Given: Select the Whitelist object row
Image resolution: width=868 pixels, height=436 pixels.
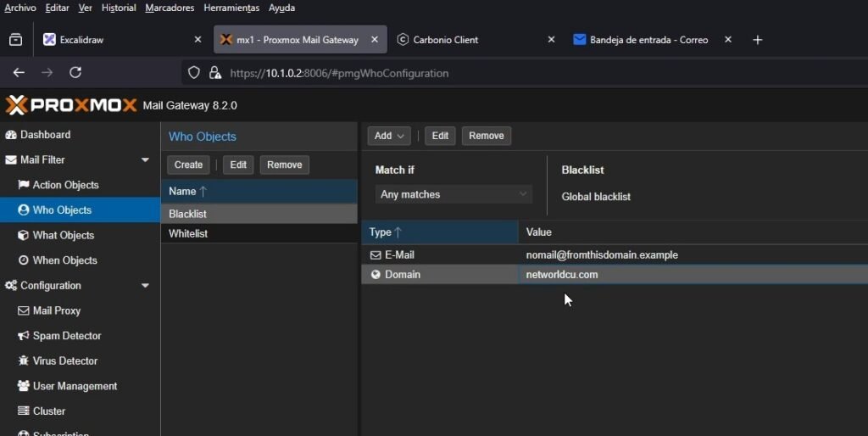Looking at the screenshot, I should point(259,234).
